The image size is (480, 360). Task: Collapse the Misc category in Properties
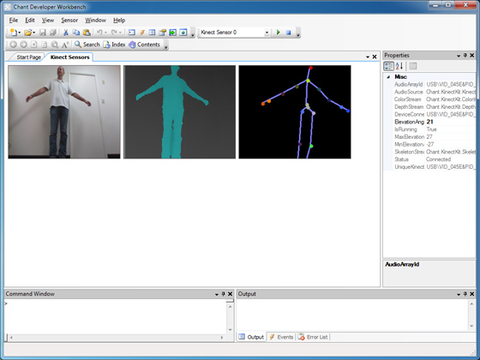388,77
